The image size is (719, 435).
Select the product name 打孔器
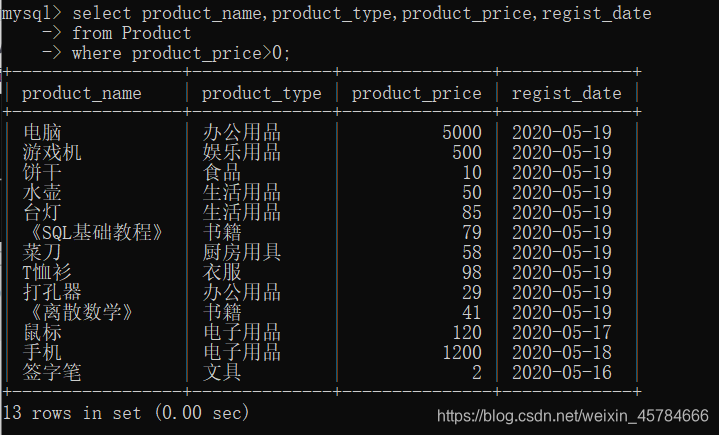point(52,292)
